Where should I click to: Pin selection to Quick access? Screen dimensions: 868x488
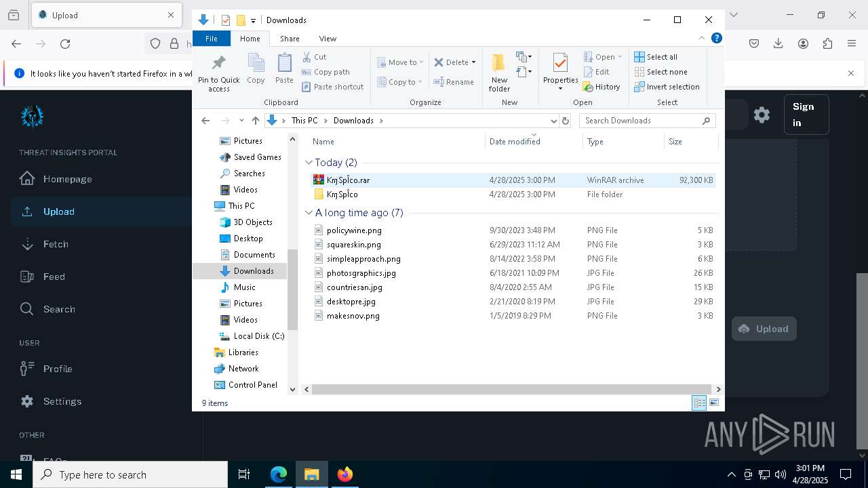pyautogui.click(x=218, y=73)
